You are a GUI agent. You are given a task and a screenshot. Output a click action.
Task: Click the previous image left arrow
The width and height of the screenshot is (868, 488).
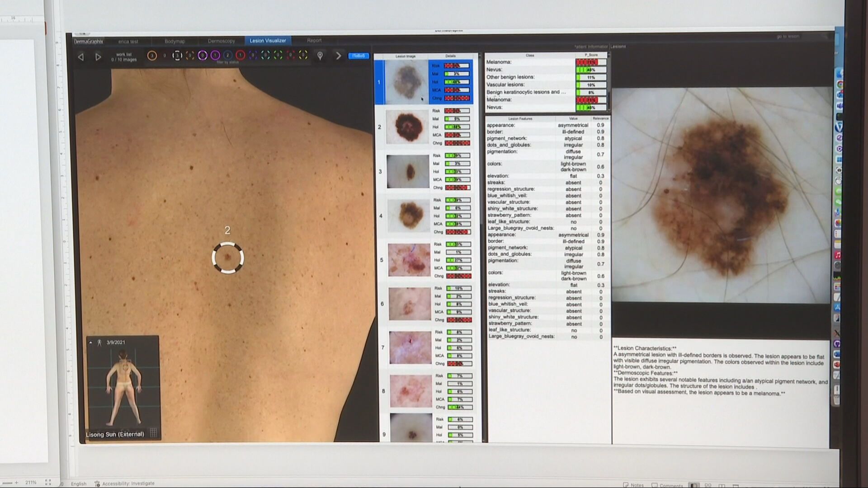(81, 57)
